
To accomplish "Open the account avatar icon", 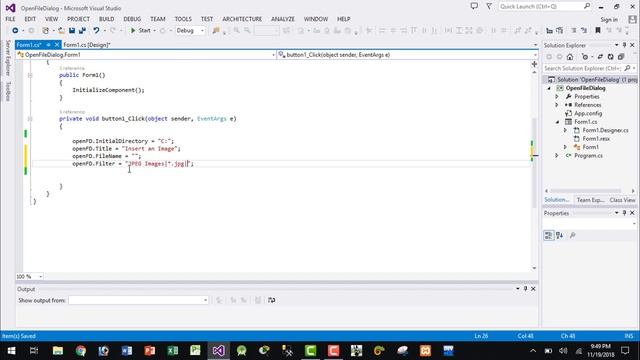I will pyautogui.click(x=632, y=19).
